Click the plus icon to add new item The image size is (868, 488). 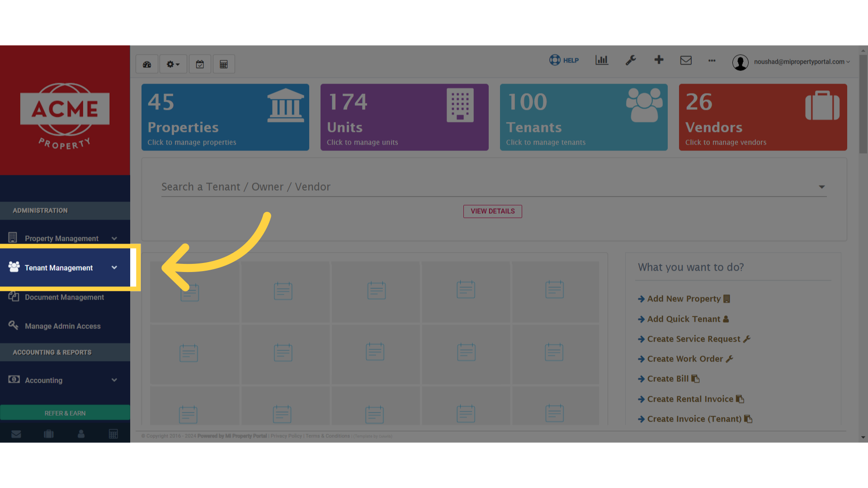click(659, 60)
